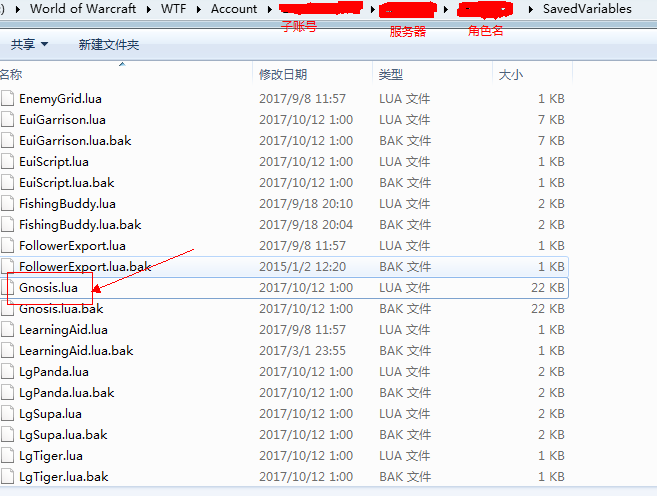Click the 新建文件夹 button
The image size is (657, 496).
(109, 44)
